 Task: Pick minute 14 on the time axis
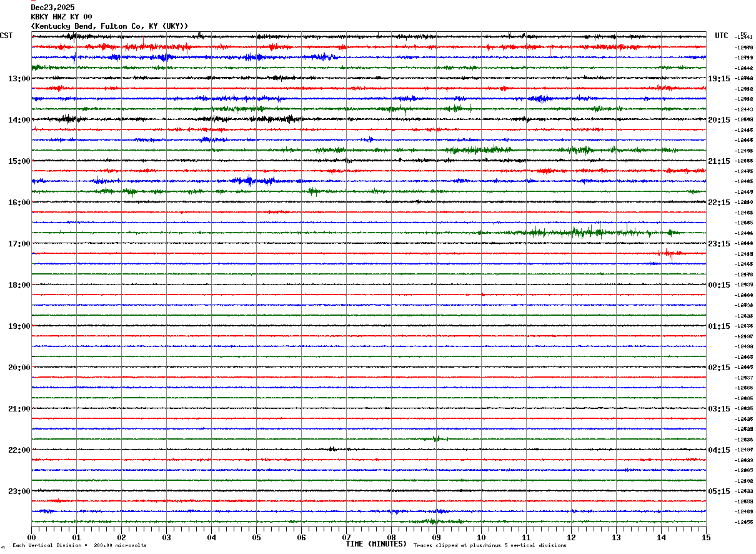[661, 537]
